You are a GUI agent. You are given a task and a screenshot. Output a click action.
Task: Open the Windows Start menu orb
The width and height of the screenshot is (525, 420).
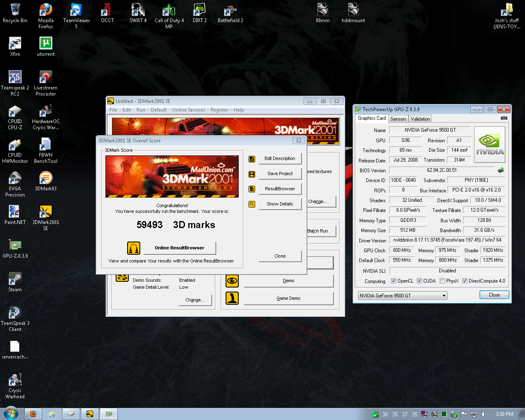point(11,413)
